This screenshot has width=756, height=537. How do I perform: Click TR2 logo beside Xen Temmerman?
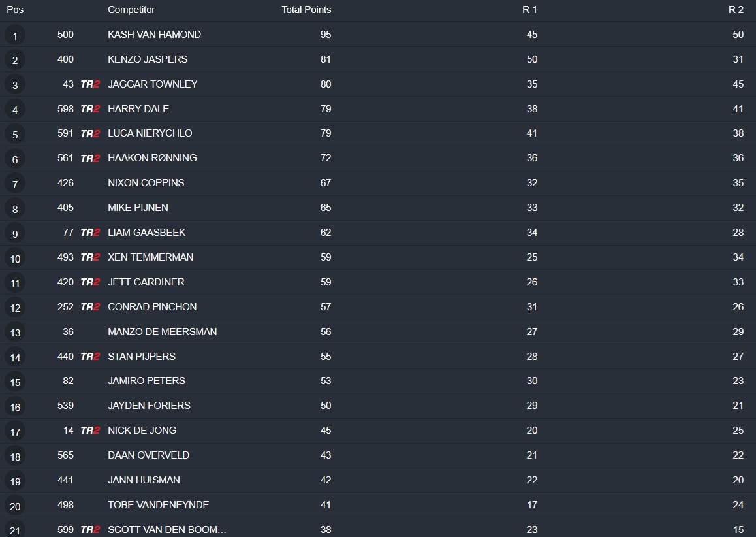pyautogui.click(x=90, y=257)
